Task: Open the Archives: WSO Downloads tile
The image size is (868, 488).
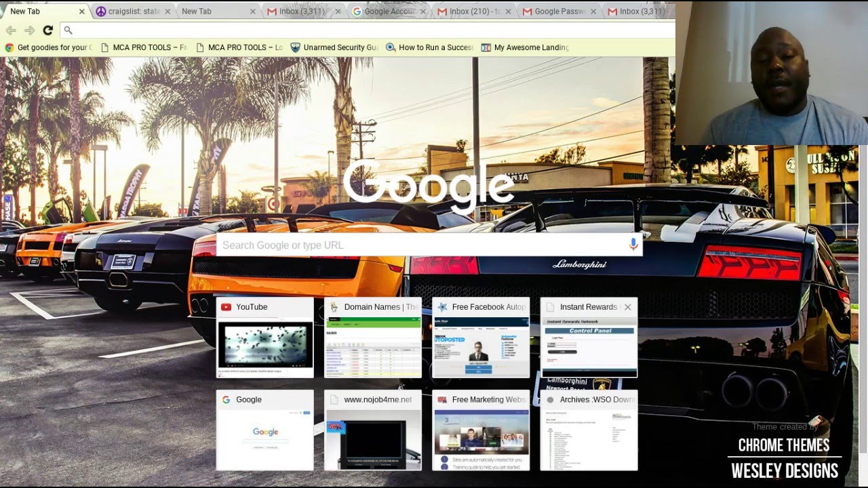Action: [x=589, y=430]
